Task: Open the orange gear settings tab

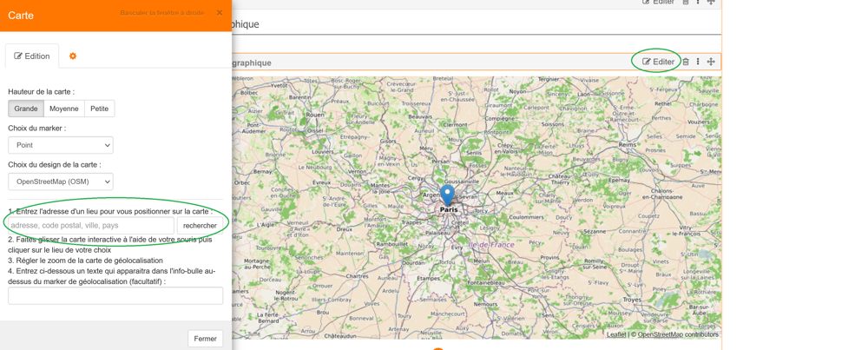Action: 73,56
